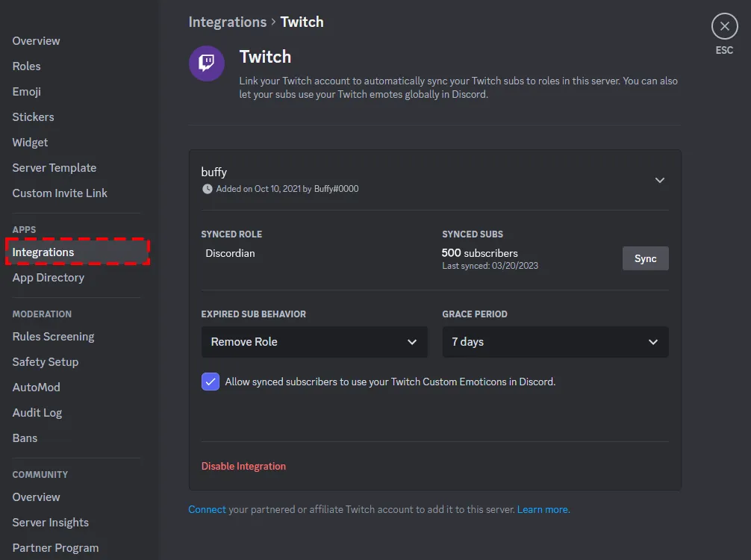Open the Stickers settings

tap(33, 116)
